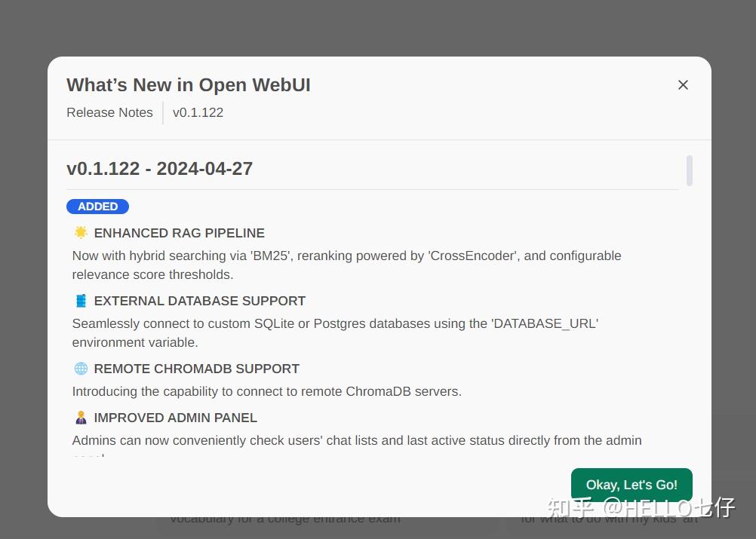Select the ENHANCED RAG PIPELINE heading
The height and width of the screenshot is (539, 756).
click(179, 233)
